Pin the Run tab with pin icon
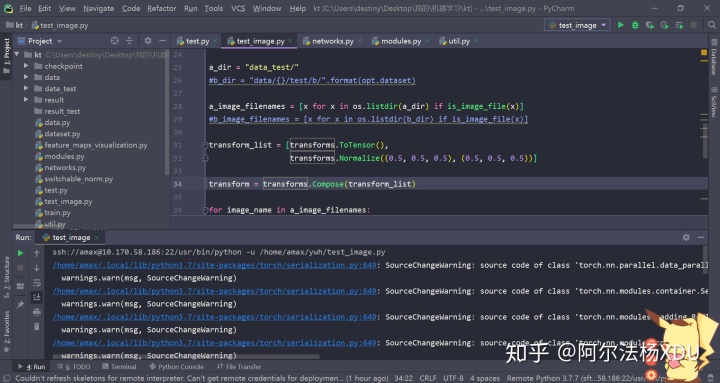 point(20,304)
